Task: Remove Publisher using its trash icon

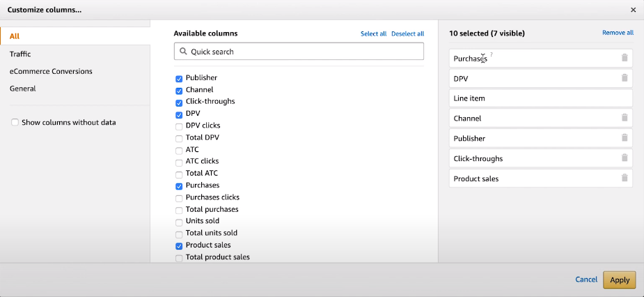Action: (x=625, y=138)
